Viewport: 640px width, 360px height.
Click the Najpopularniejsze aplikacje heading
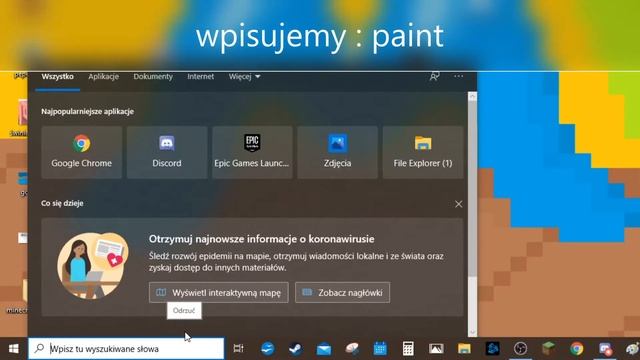click(x=87, y=111)
